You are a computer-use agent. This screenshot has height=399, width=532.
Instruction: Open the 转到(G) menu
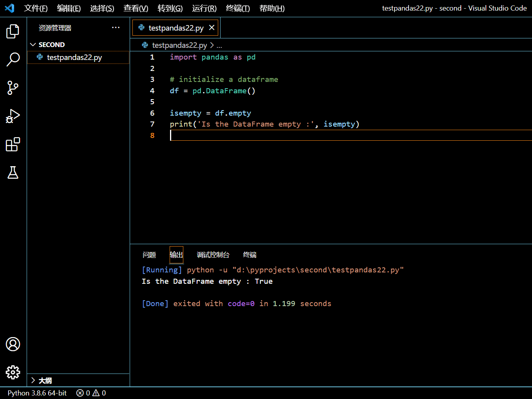click(x=170, y=8)
